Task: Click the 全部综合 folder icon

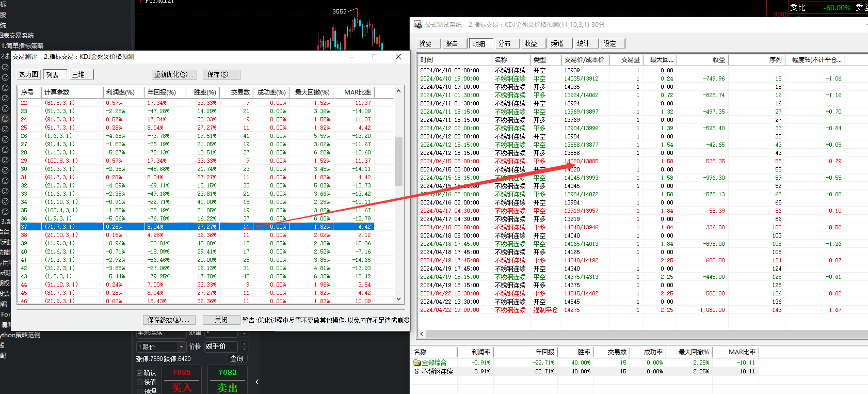Action: pyautogui.click(x=417, y=363)
